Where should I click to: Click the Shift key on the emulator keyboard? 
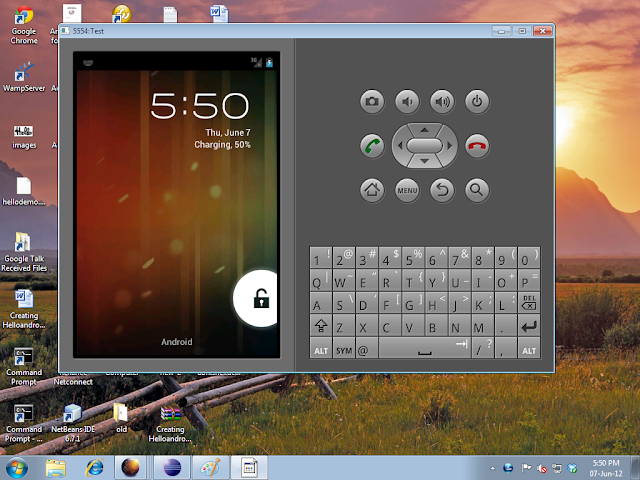[321, 326]
